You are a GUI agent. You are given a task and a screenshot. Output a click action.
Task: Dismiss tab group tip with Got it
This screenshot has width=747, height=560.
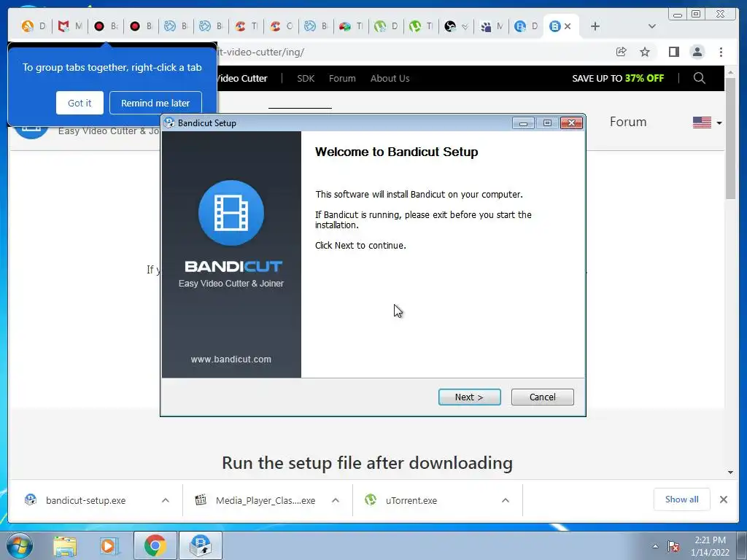point(80,103)
